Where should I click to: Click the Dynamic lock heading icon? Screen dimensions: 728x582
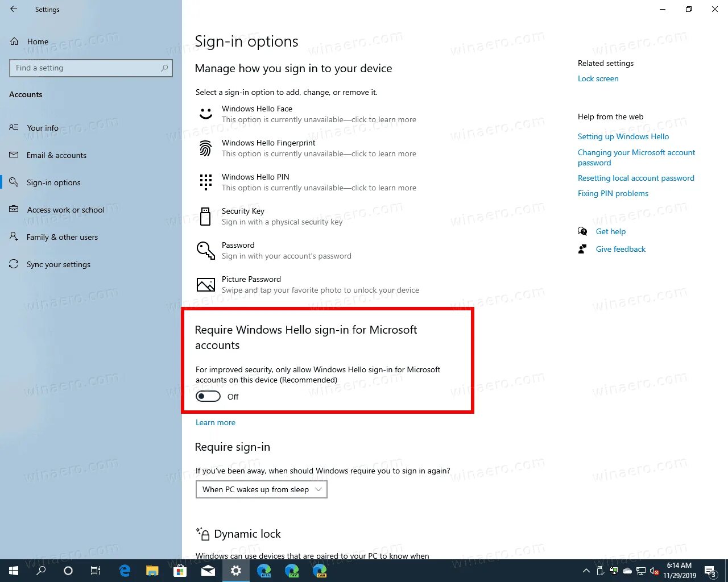203,533
